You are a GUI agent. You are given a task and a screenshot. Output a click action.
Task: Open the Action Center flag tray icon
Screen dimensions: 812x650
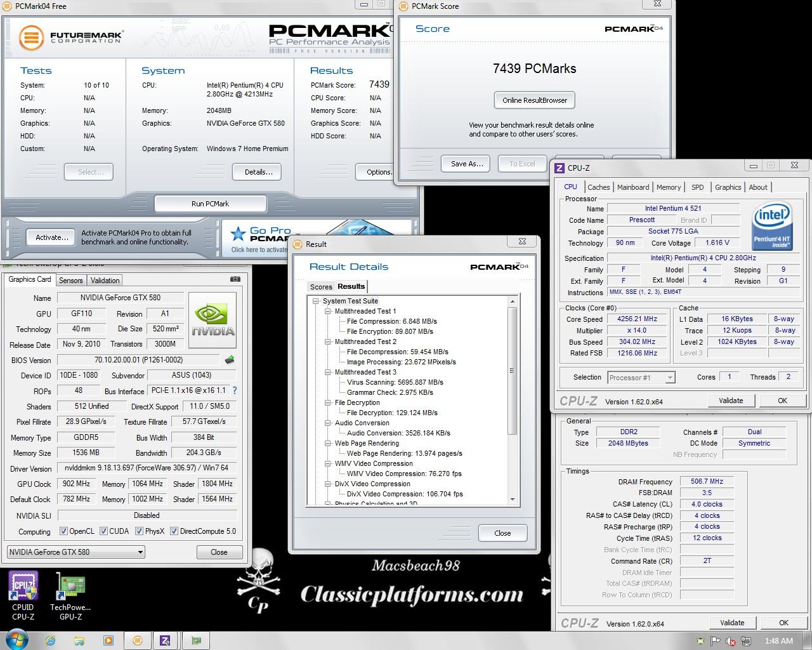715,640
